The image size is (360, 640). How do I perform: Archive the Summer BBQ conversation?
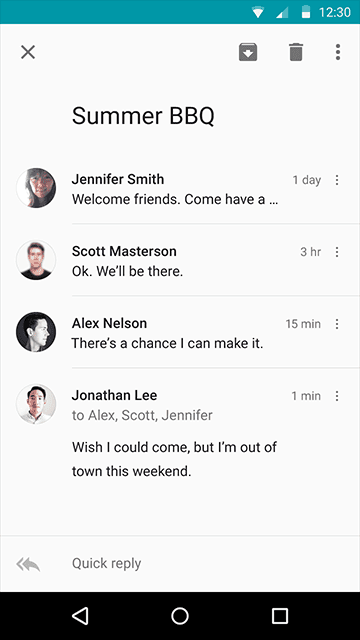click(248, 52)
